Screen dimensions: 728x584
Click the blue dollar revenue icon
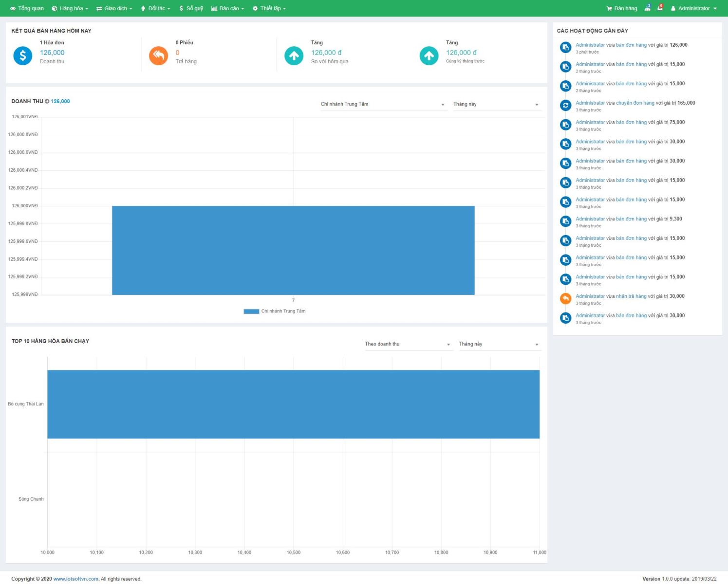(22, 56)
